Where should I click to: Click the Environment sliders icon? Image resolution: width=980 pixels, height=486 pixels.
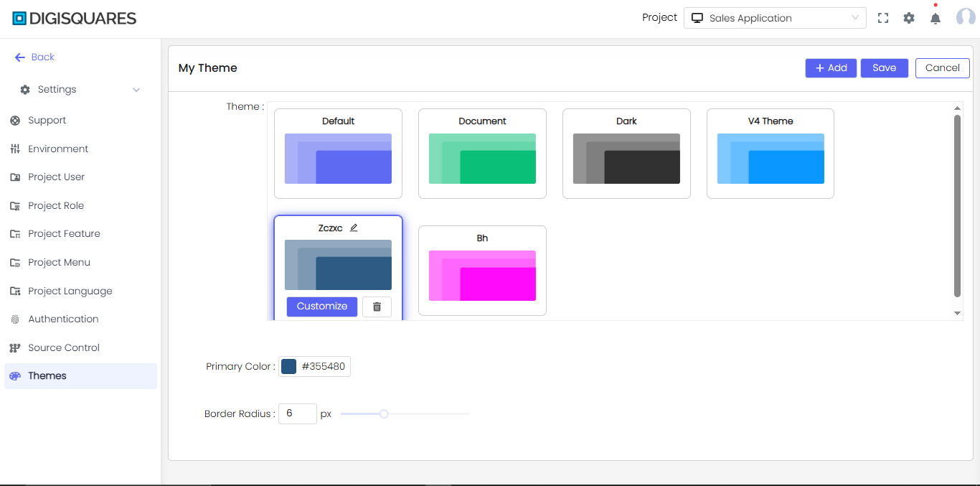15,149
